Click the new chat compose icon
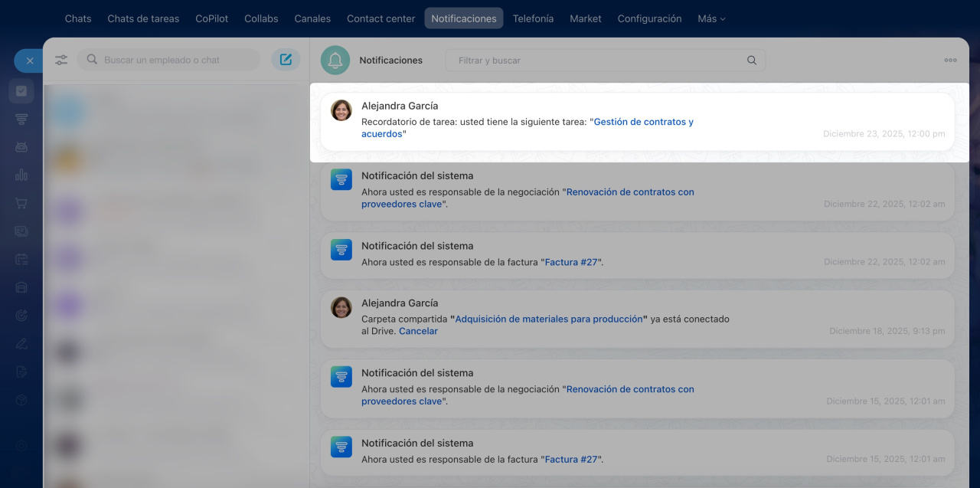 pos(286,60)
